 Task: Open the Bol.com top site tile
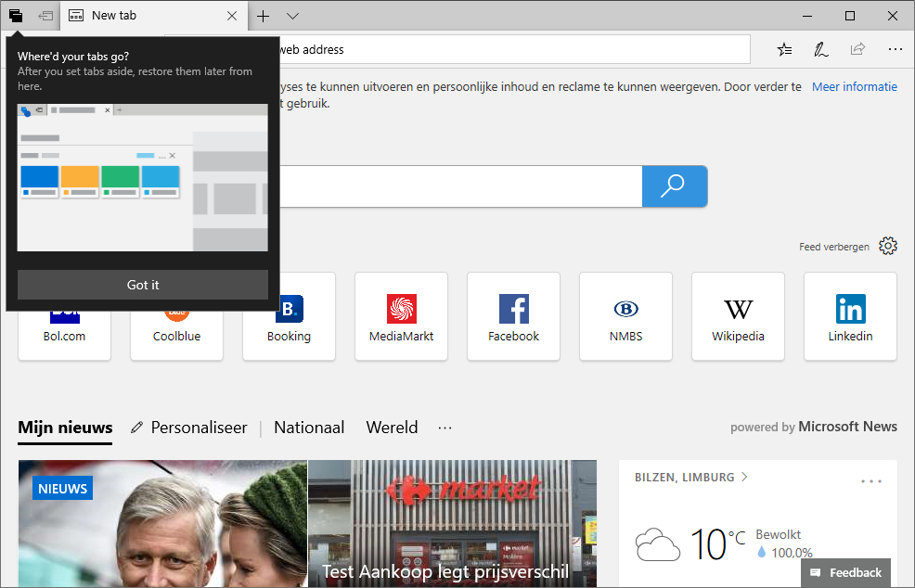(64, 336)
